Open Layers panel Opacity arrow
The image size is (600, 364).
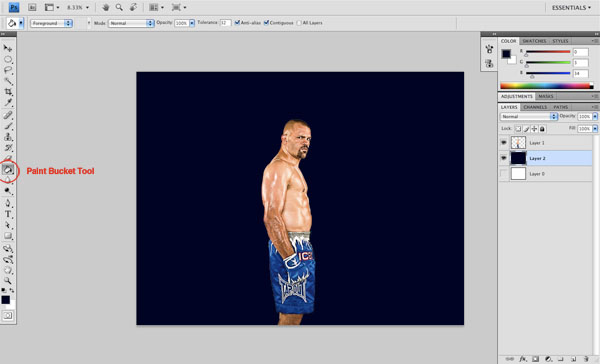click(x=595, y=116)
